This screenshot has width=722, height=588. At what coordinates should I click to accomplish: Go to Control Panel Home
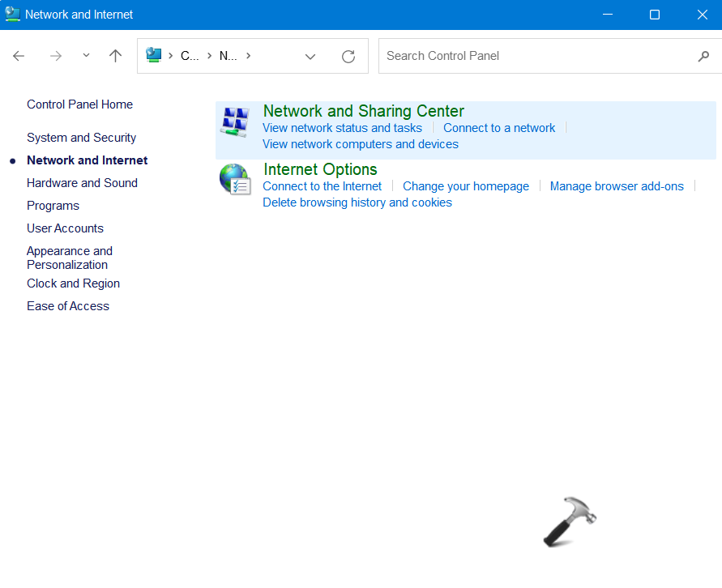(79, 104)
